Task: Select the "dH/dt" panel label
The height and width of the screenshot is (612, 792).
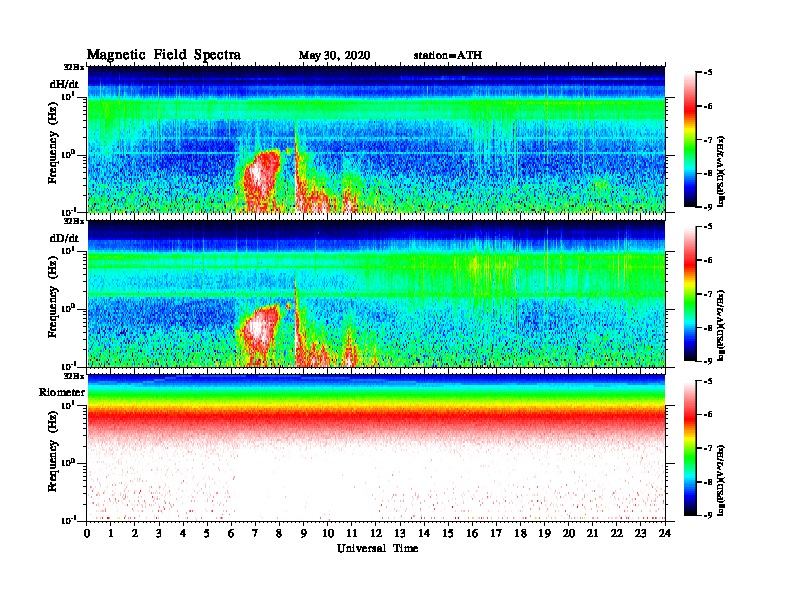Action: tap(64, 84)
